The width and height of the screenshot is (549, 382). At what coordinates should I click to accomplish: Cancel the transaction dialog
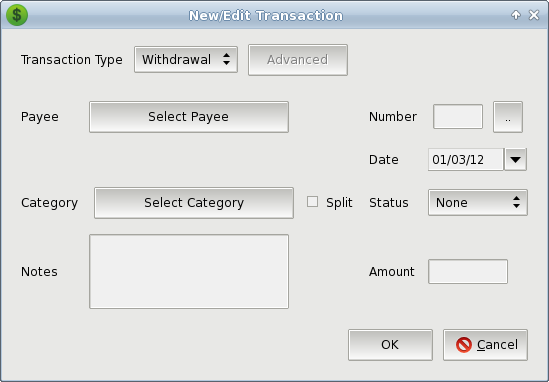485,345
